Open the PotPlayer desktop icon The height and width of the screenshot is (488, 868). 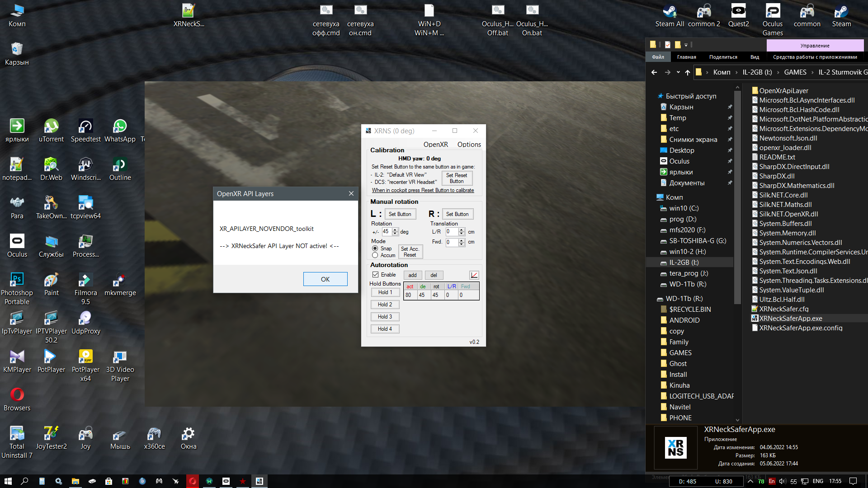(51, 361)
